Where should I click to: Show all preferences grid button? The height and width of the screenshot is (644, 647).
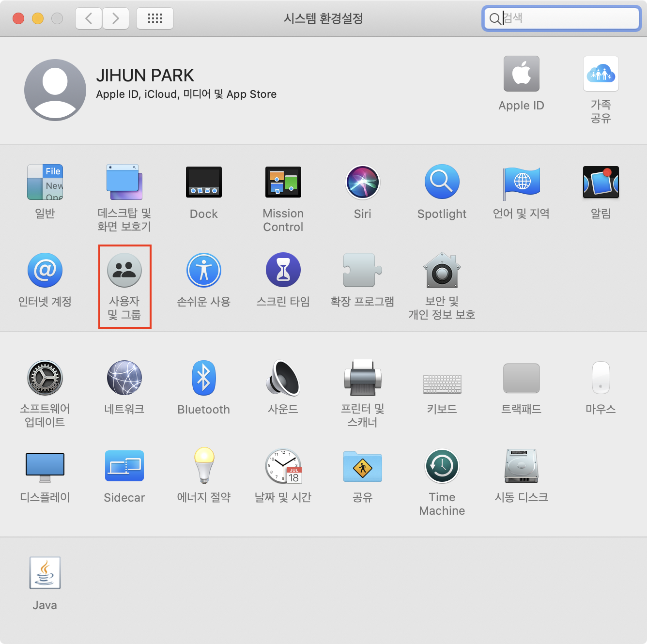[155, 18]
